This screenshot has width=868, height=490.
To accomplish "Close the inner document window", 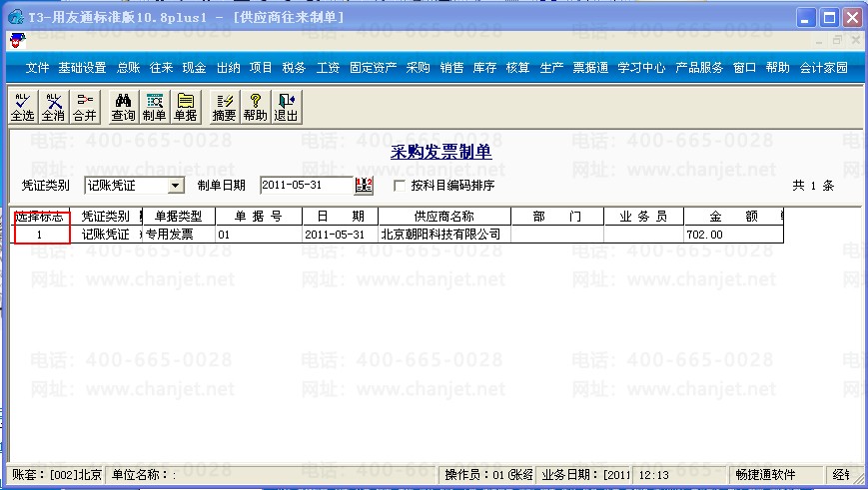I will coord(856,40).
